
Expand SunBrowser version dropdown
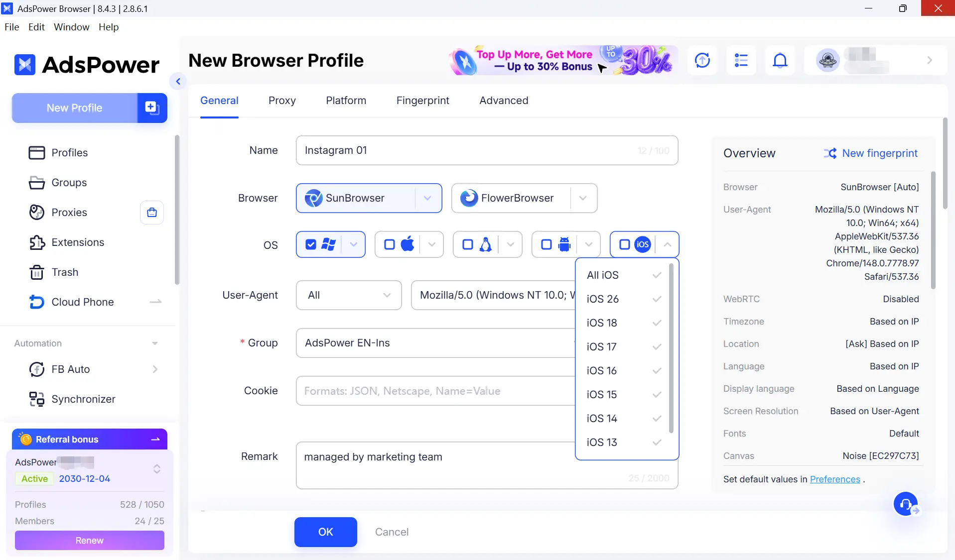(x=427, y=198)
